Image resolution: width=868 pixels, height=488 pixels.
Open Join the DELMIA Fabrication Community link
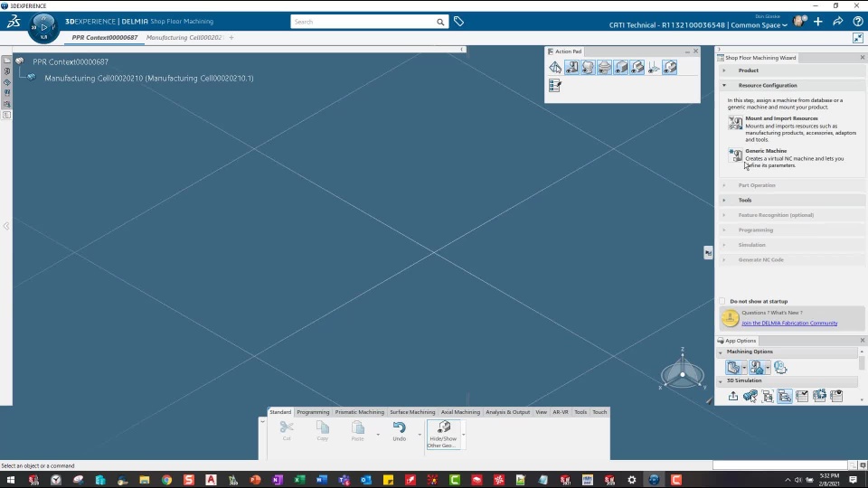[789, 324]
